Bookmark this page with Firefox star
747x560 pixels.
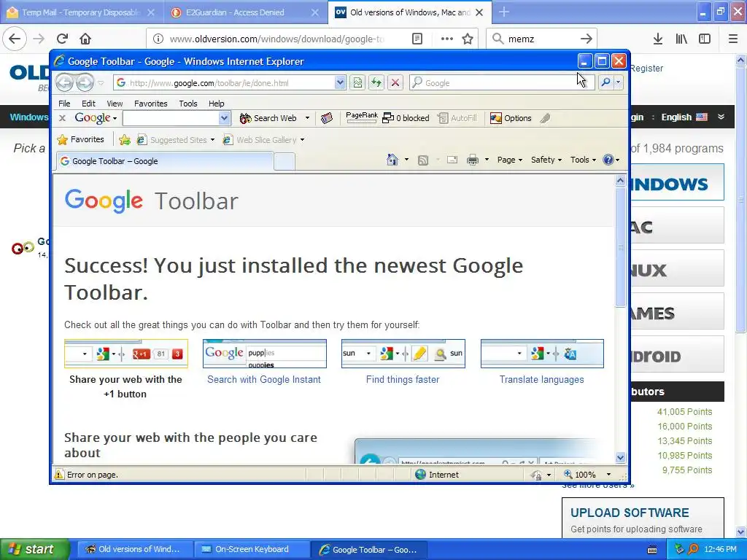[468, 39]
